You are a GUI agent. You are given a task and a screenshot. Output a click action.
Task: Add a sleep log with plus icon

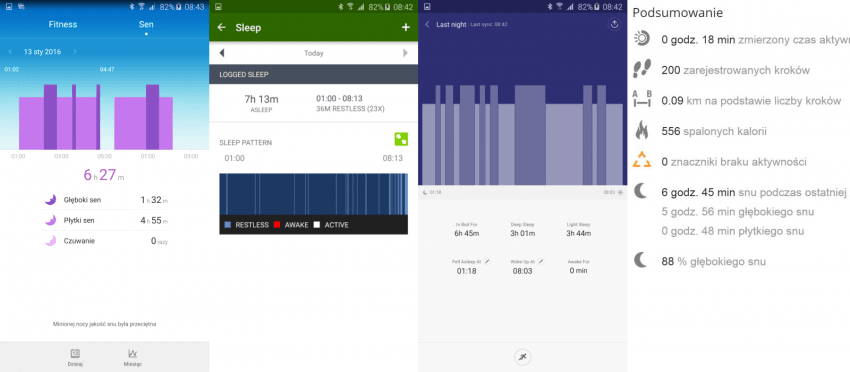[x=405, y=27]
